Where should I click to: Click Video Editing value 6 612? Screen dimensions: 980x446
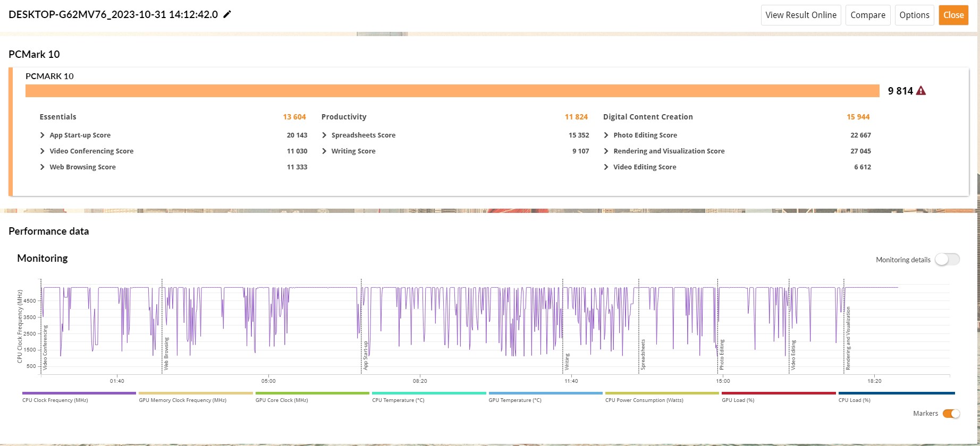[x=863, y=167]
